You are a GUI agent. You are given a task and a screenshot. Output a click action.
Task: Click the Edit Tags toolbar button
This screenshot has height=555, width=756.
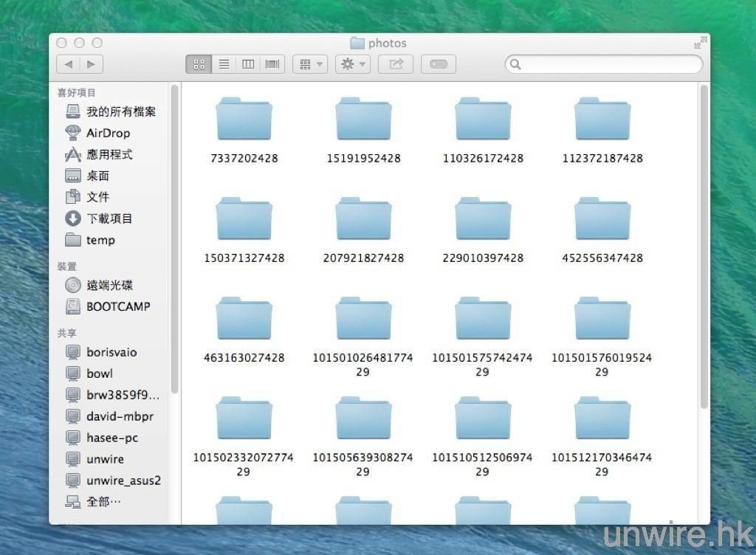click(439, 64)
